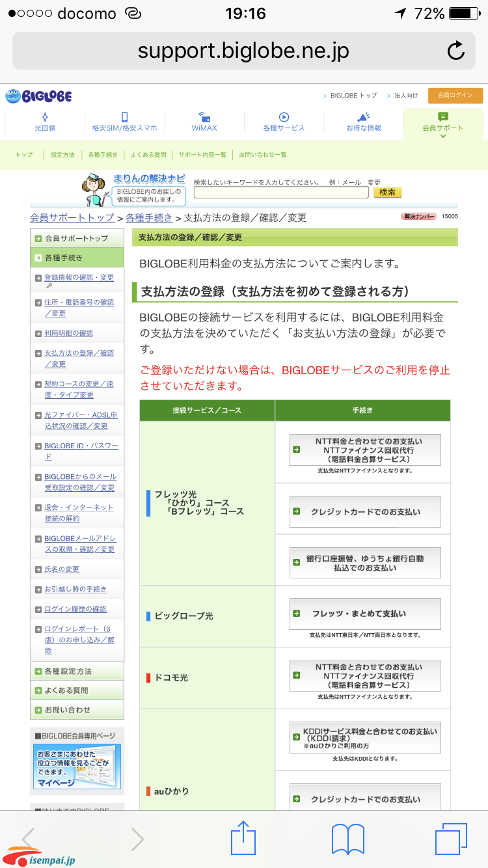
Task: Open Safari bookmarks icon
Action: 347,839
